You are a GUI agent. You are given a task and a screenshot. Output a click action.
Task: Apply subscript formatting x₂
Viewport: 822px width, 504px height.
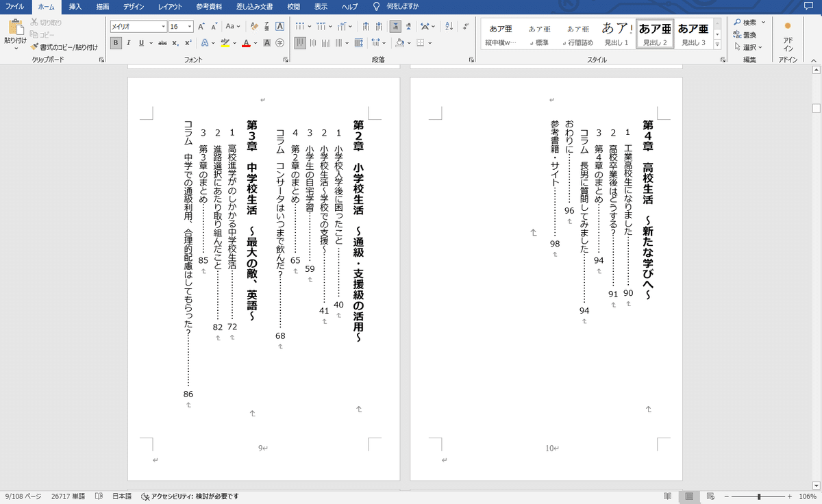tap(175, 42)
